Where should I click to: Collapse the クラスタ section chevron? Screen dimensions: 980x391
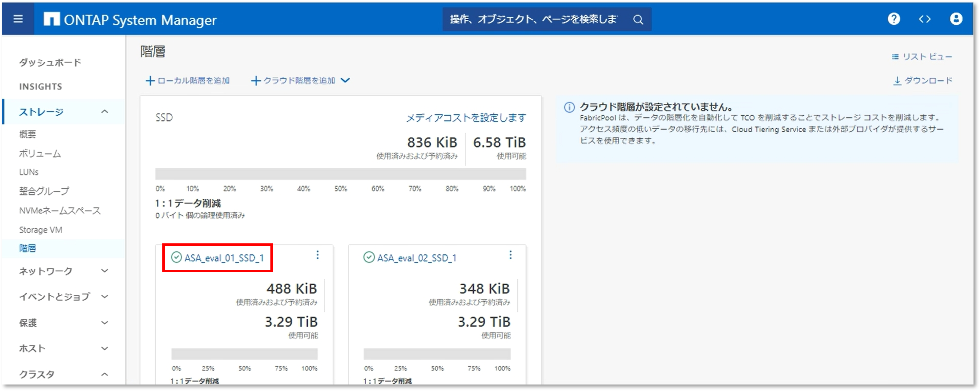coord(105,374)
